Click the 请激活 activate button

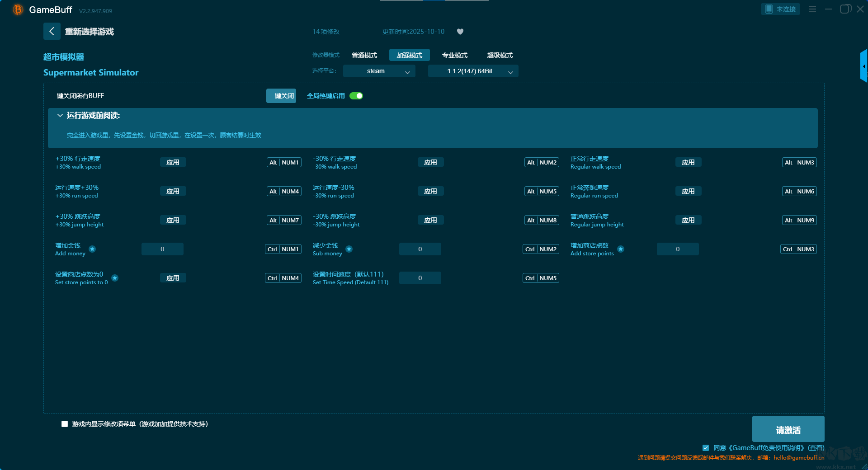click(788, 429)
